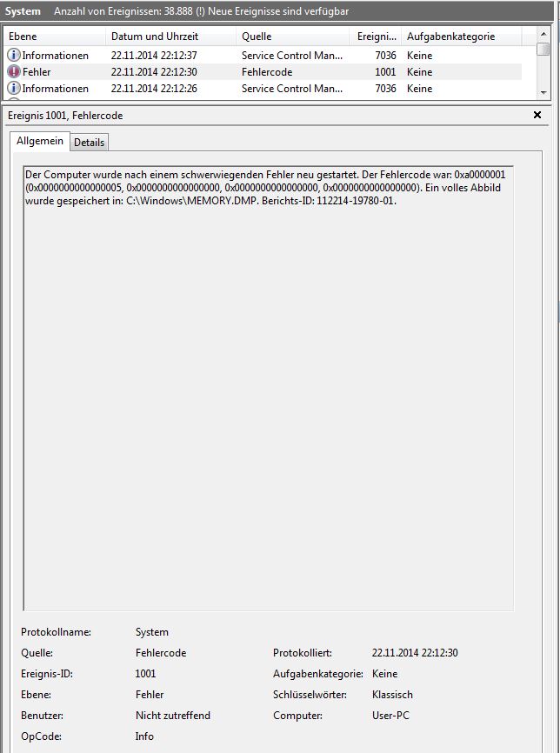Click the Aufgabenkategorie column header
This screenshot has width=560, height=753.
(x=459, y=37)
